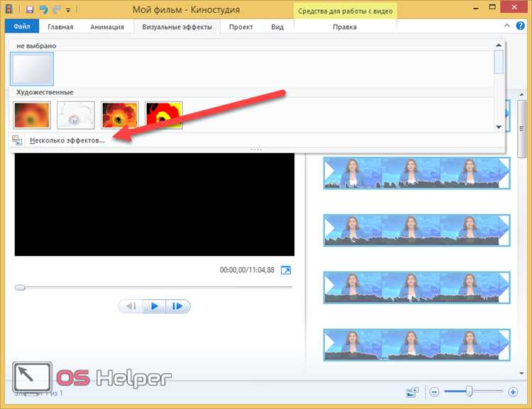
Task: Click the Save project icon in title bar
Action: click(x=30, y=9)
